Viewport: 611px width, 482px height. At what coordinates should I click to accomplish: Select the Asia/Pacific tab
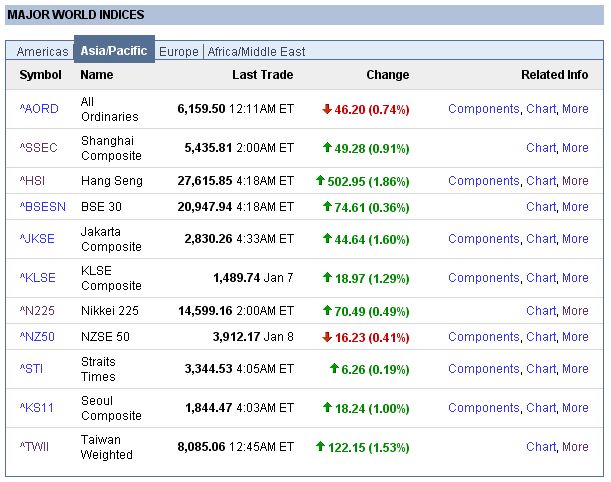(x=114, y=50)
